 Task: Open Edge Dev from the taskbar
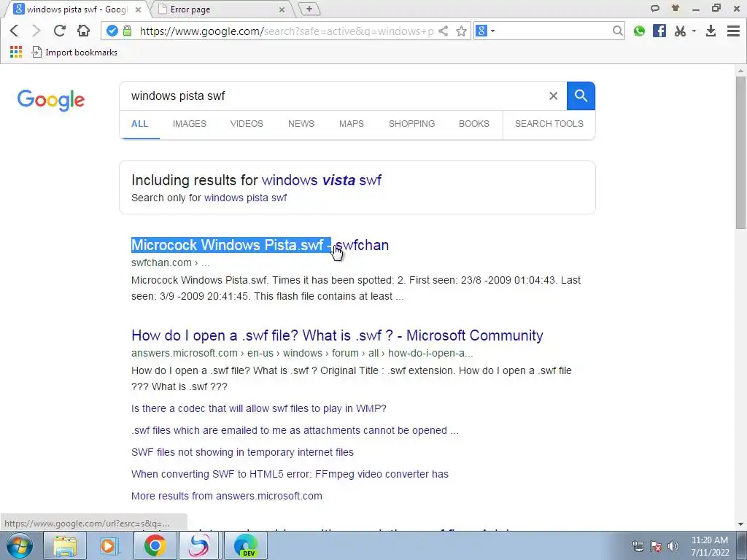[246, 545]
